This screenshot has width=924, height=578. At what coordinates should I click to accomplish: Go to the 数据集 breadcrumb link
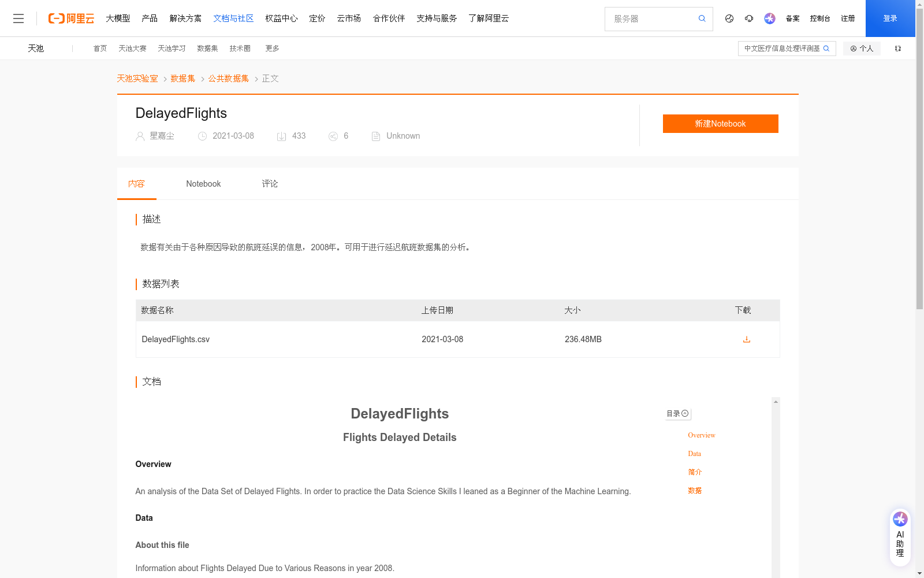(x=182, y=79)
